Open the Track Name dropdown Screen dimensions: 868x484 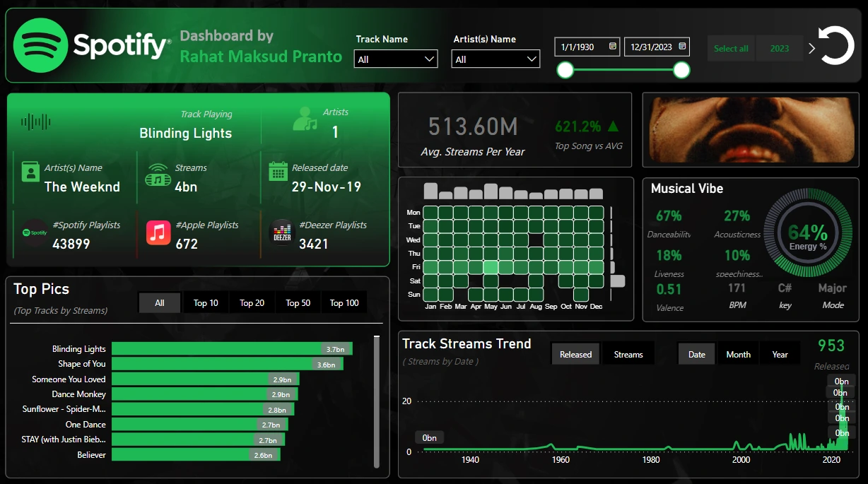(x=397, y=59)
